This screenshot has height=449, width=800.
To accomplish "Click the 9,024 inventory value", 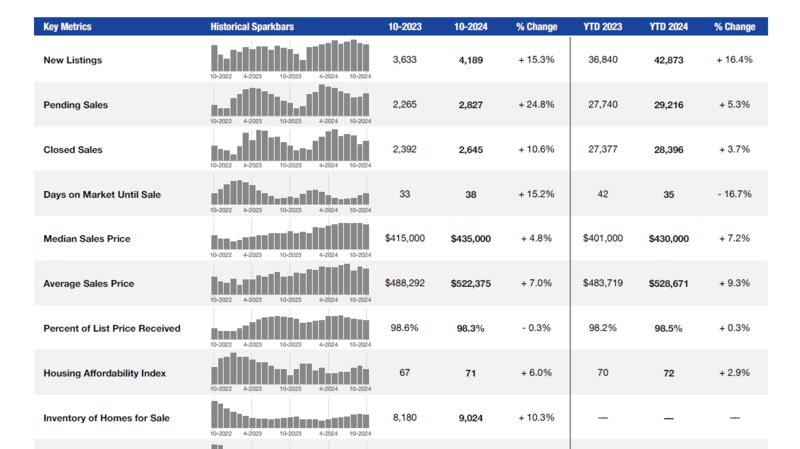I will (470, 417).
